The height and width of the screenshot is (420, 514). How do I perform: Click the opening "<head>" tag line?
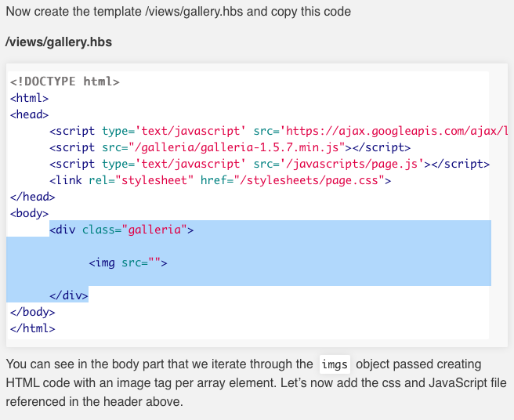click(x=30, y=114)
